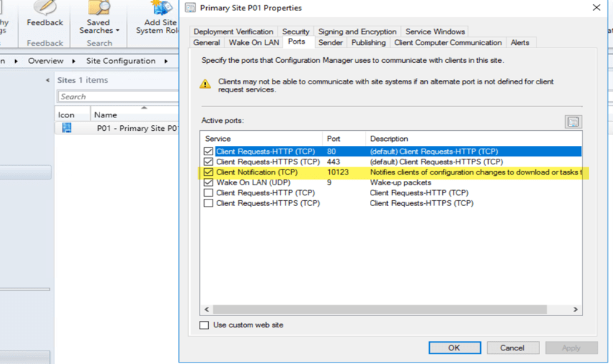Sort ports list by Service column header

pyautogui.click(x=261, y=139)
